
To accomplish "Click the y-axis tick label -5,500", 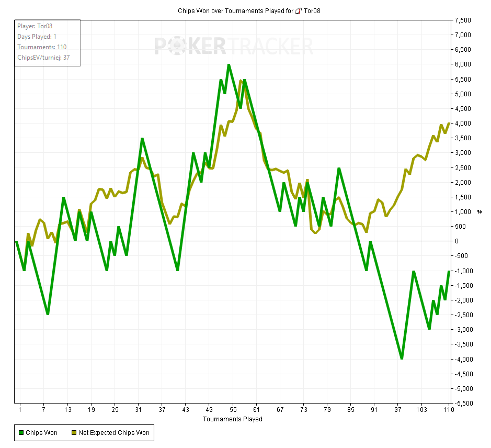I will coord(464,404).
